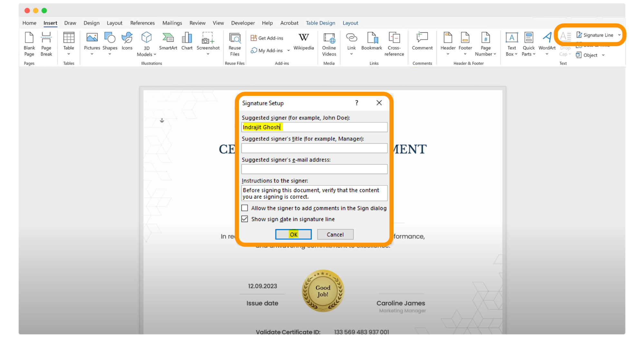Open Quick Parts menu
644x338 pixels.
529,44
